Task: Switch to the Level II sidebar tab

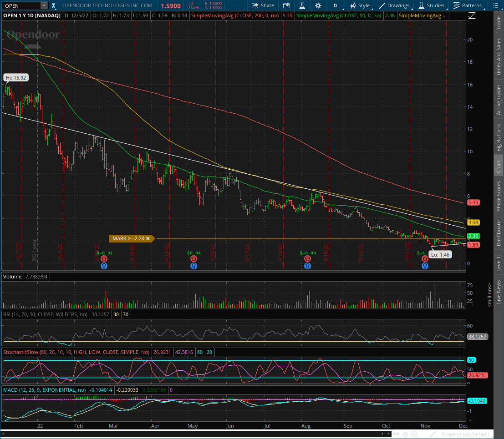Action: click(x=499, y=263)
